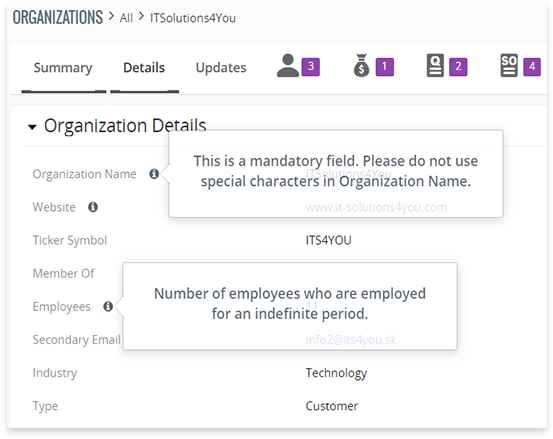Open the Contacts related-records icon
This screenshot has height=439, width=553.
pyautogui.click(x=288, y=66)
